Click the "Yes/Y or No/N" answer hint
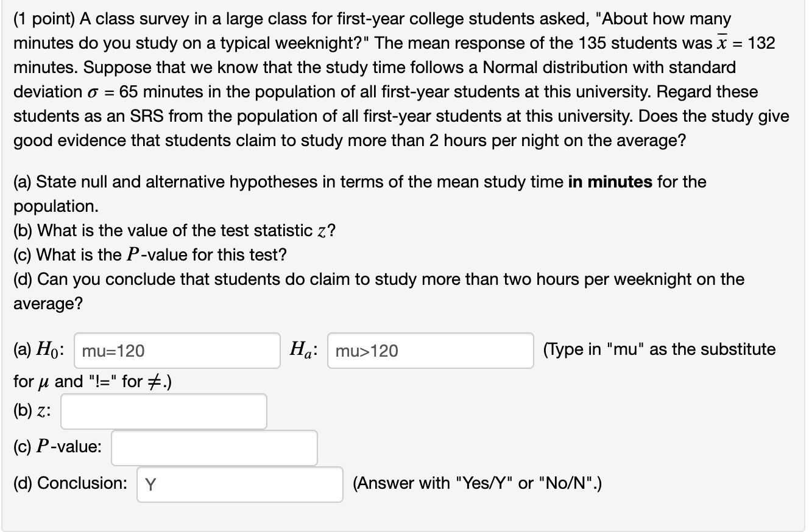The image size is (809, 532). pos(479,484)
